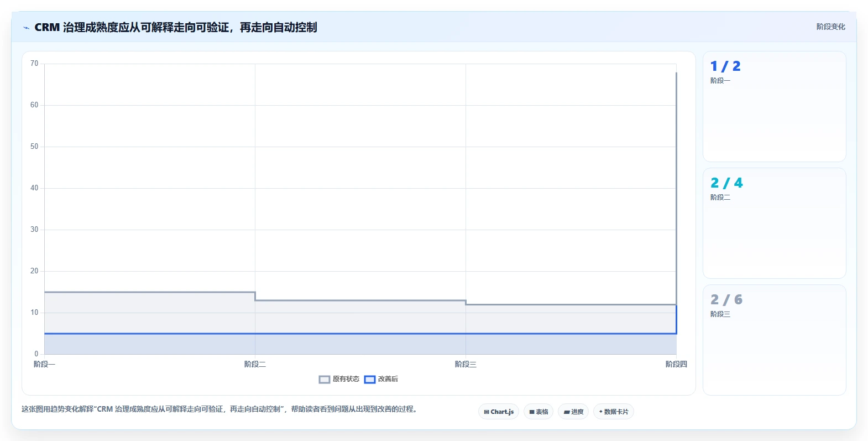
Task: Click the y-axis value 10
Action: coord(34,313)
